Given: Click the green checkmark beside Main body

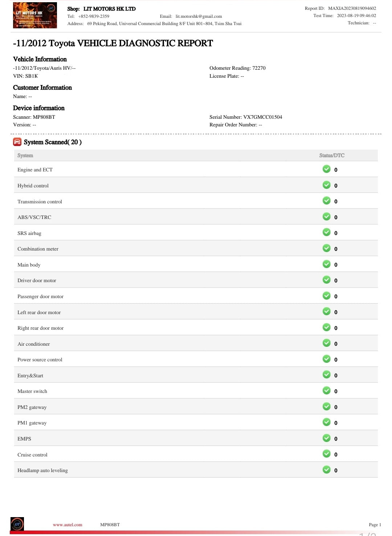Looking at the screenshot, I should pyautogui.click(x=327, y=264).
